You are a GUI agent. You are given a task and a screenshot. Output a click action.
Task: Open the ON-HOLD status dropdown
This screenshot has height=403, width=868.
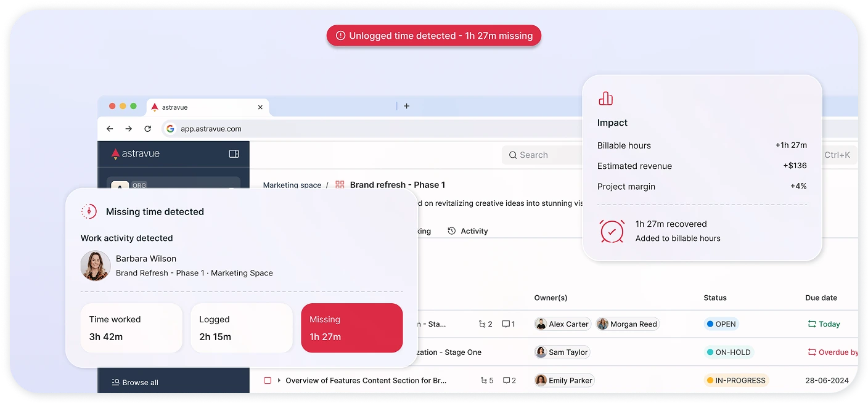(729, 352)
